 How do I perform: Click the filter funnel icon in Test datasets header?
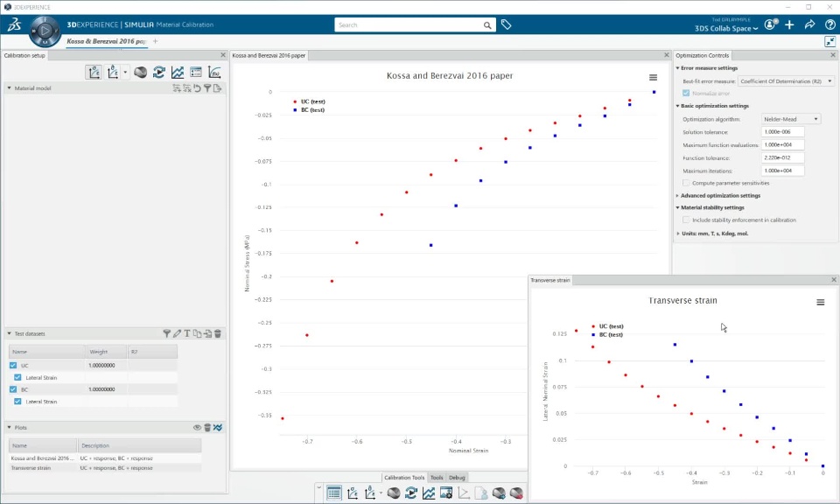166,333
